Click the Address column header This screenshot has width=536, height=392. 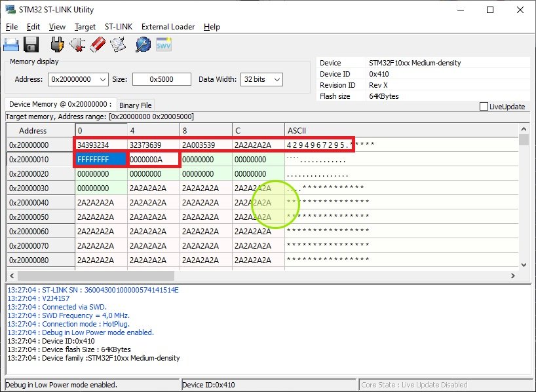click(x=41, y=130)
